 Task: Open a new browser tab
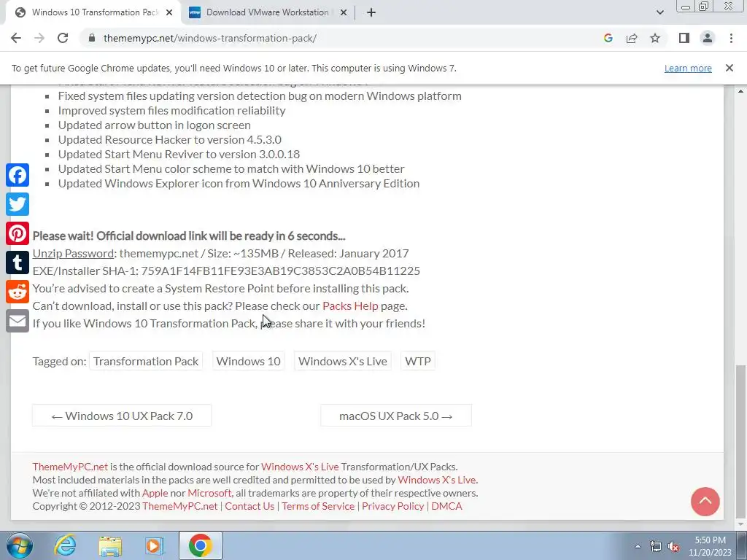coord(371,13)
